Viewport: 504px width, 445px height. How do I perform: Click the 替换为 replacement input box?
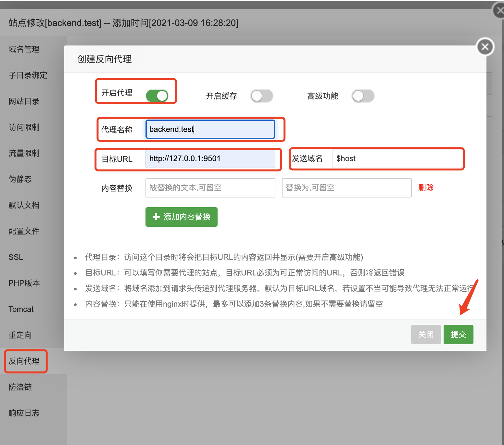click(x=346, y=188)
